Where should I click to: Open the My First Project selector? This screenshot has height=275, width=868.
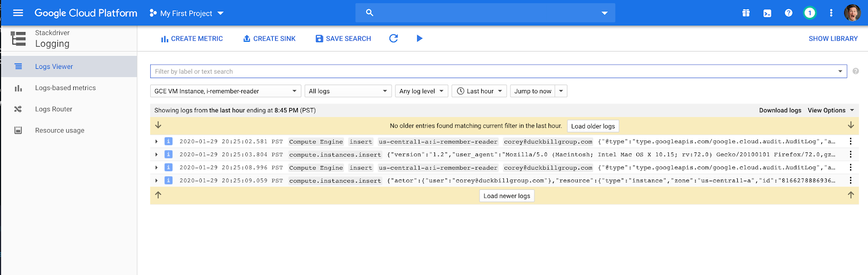click(x=187, y=13)
